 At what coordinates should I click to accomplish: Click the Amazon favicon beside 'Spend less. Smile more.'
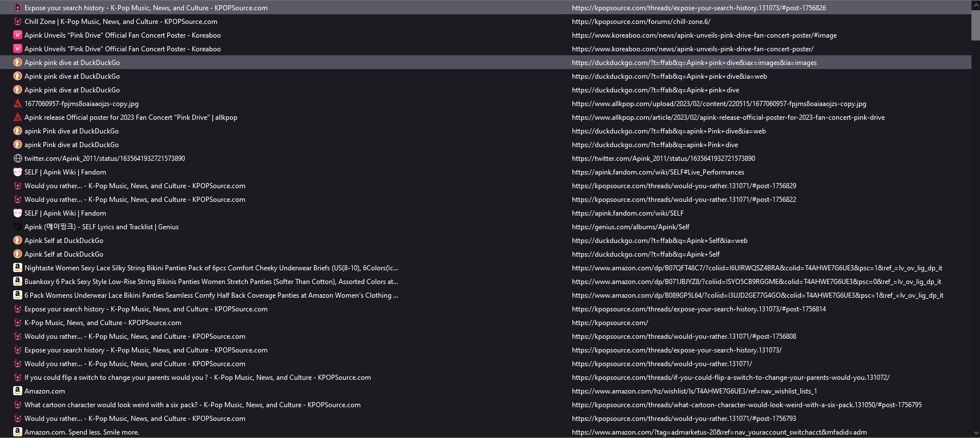[x=18, y=432]
